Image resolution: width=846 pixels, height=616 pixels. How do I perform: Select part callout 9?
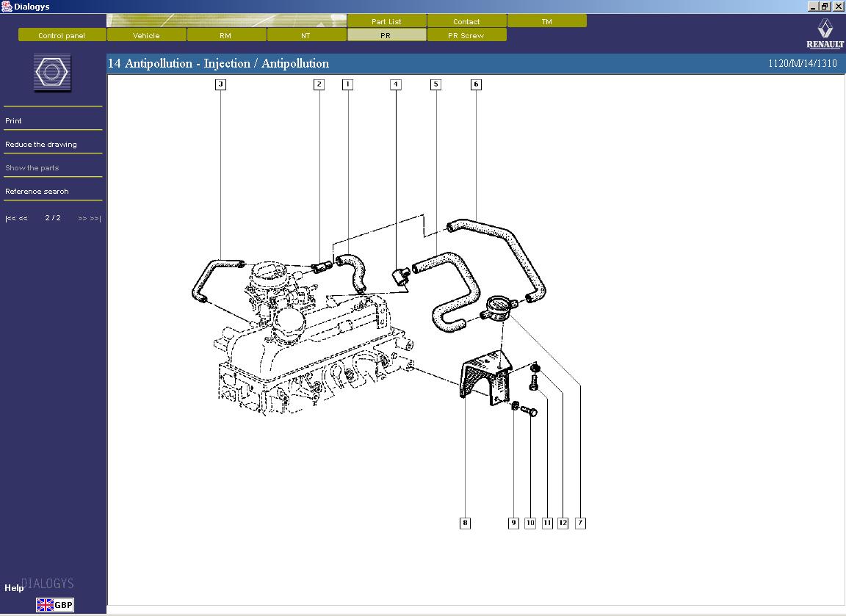point(513,523)
